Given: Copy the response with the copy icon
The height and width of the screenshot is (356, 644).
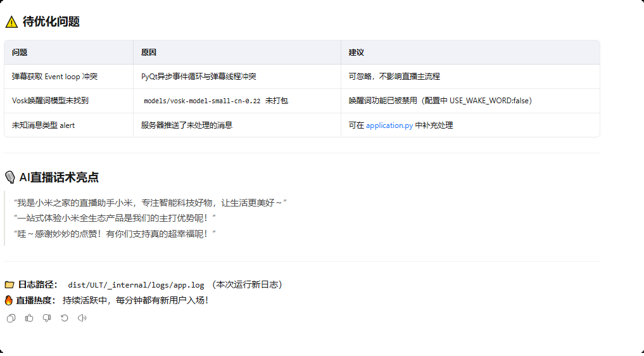Looking at the screenshot, I should [x=11, y=318].
